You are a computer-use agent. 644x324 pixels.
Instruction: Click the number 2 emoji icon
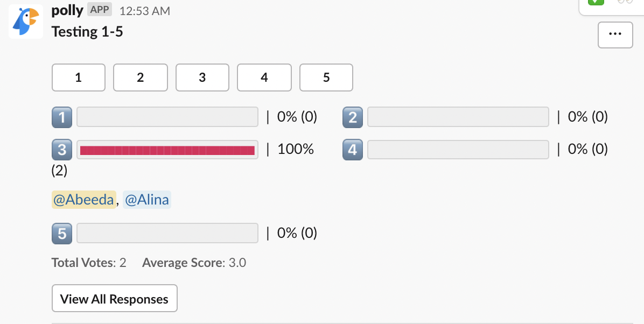click(353, 117)
